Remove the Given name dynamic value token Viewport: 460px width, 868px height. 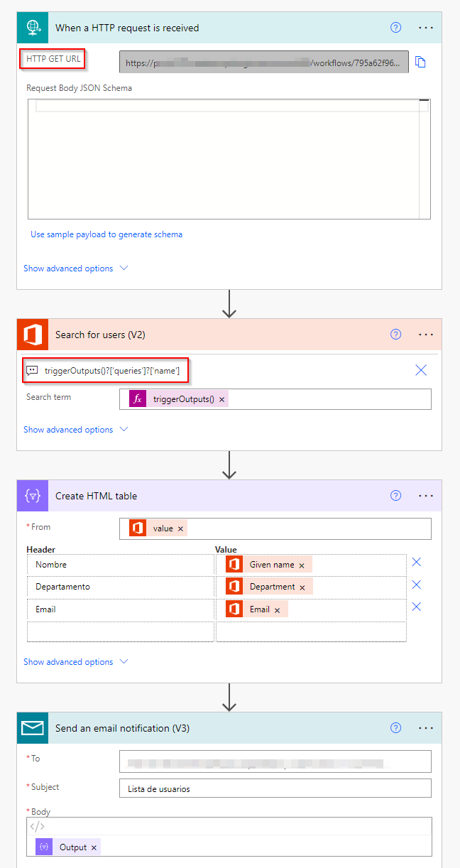(x=302, y=565)
